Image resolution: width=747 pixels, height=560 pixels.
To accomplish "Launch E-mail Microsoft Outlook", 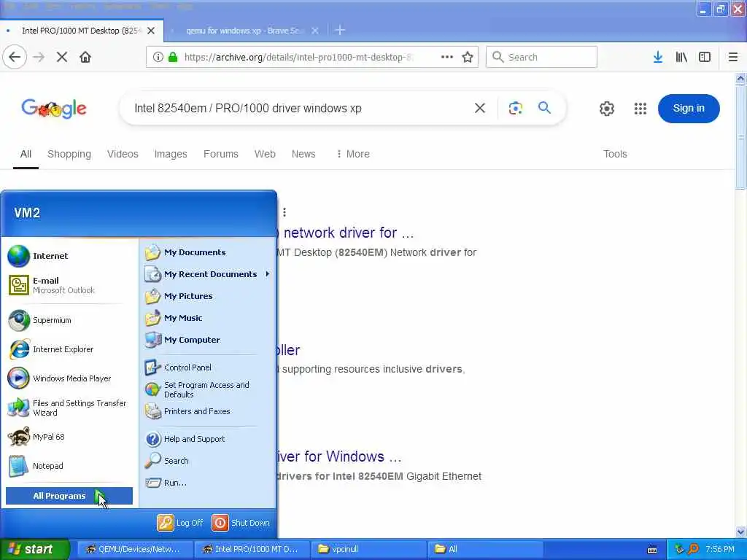I will point(69,285).
